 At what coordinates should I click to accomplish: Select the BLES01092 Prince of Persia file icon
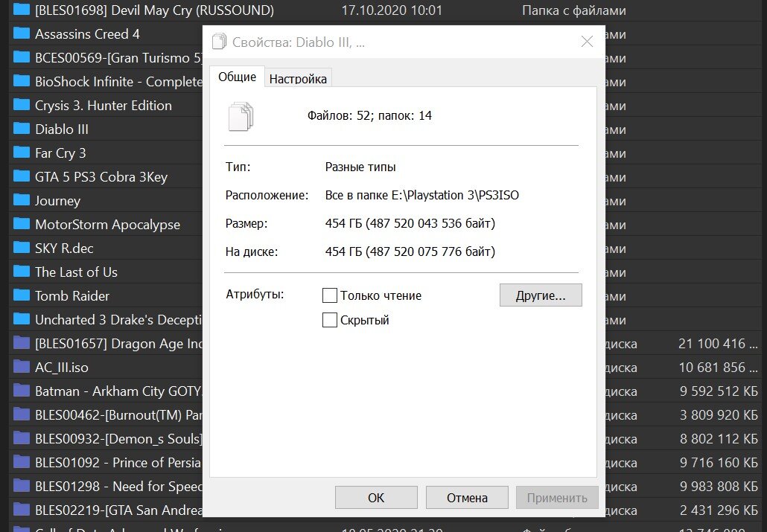coord(21,462)
